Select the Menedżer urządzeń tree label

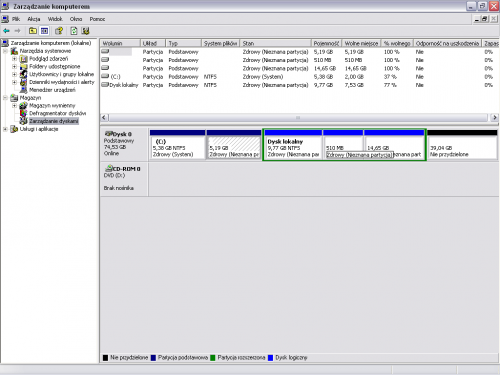52,90
